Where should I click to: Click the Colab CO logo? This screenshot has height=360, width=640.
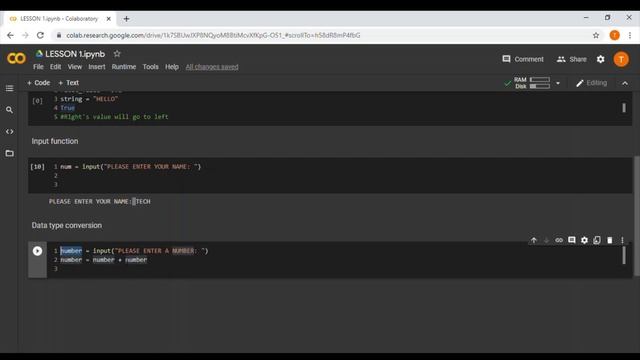pyautogui.click(x=16, y=58)
